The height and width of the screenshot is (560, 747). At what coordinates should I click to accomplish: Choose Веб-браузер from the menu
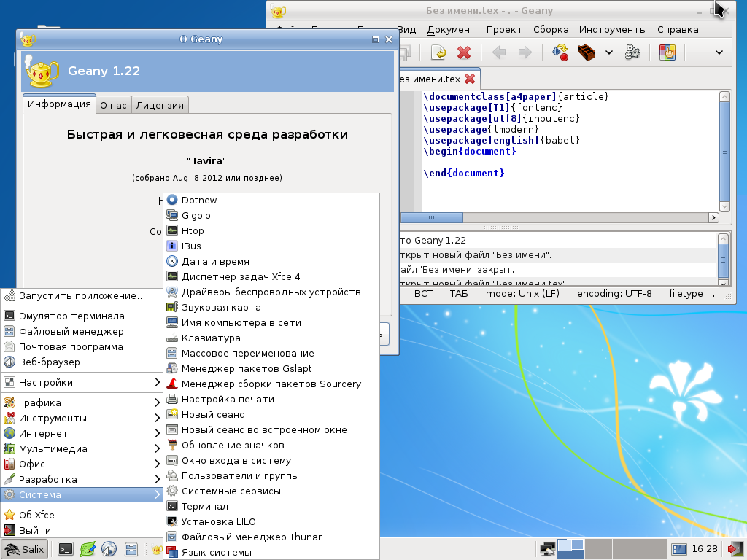(x=82, y=362)
